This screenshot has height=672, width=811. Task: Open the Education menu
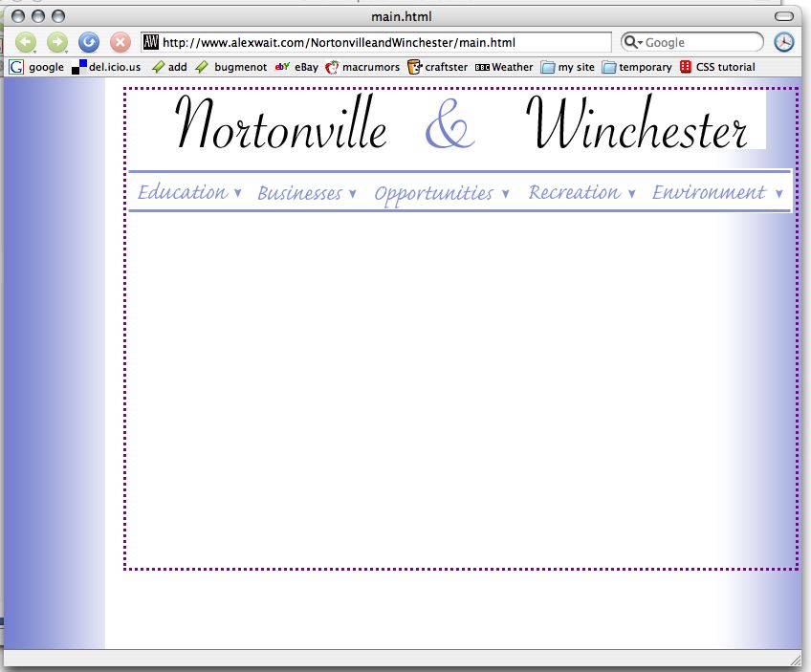tap(182, 192)
